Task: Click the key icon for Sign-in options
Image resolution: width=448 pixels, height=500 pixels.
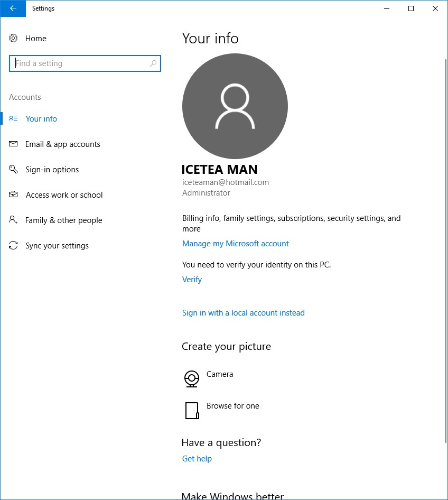Action: click(x=14, y=170)
